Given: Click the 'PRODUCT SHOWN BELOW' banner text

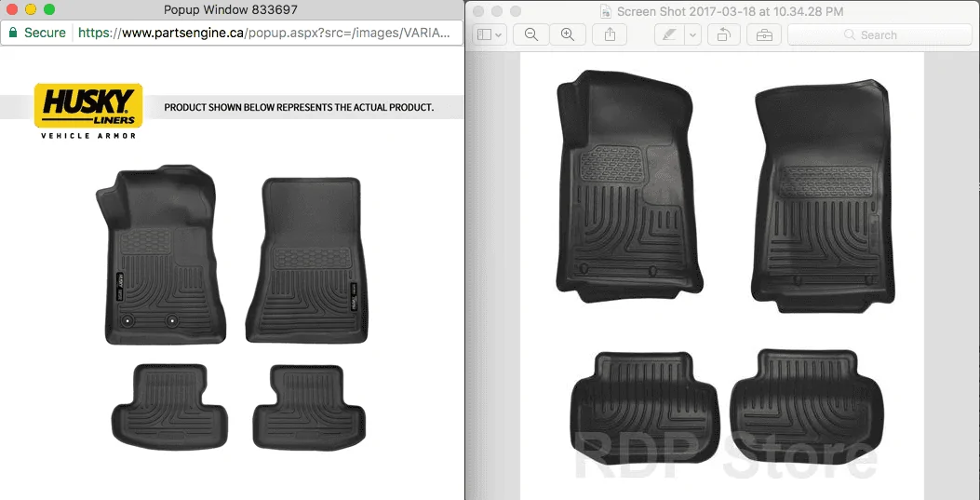Looking at the screenshot, I should pyautogui.click(x=299, y=107).
